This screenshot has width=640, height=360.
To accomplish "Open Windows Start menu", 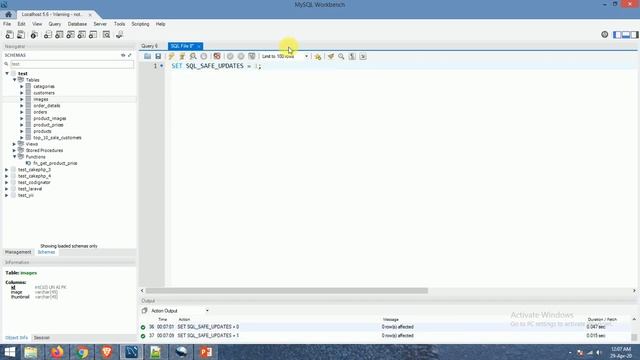I will pos(9,352).
